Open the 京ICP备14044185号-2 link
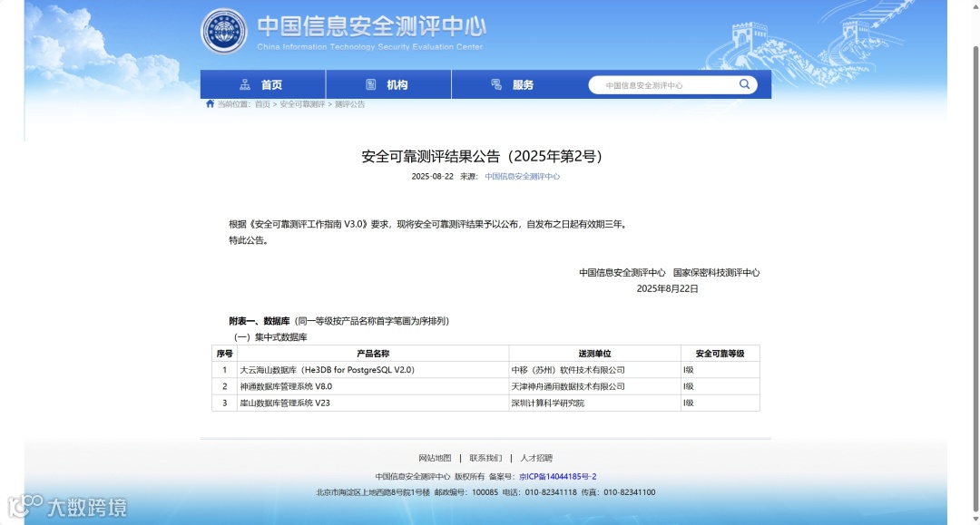The image size is (980, 525). click(x=557, y=476)
